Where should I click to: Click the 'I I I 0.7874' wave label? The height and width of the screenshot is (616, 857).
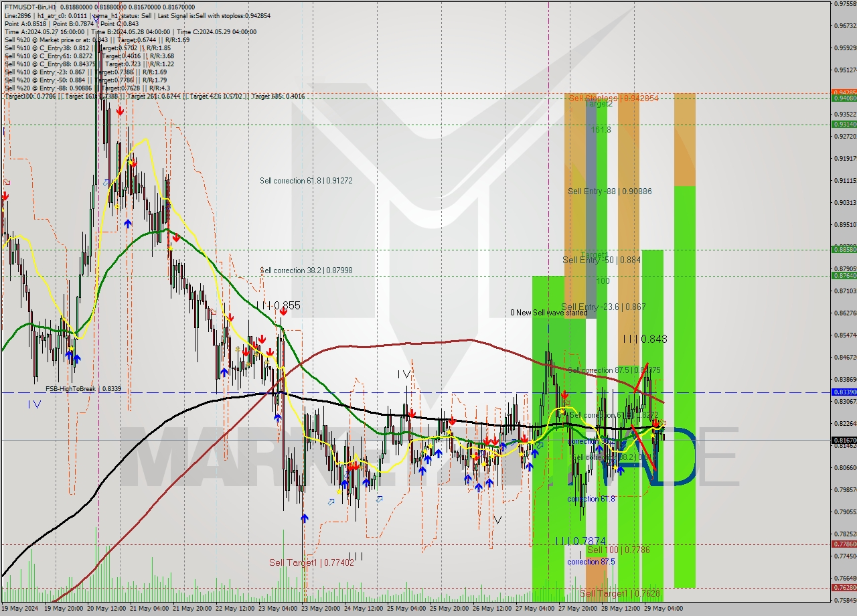tap(581, 541)
